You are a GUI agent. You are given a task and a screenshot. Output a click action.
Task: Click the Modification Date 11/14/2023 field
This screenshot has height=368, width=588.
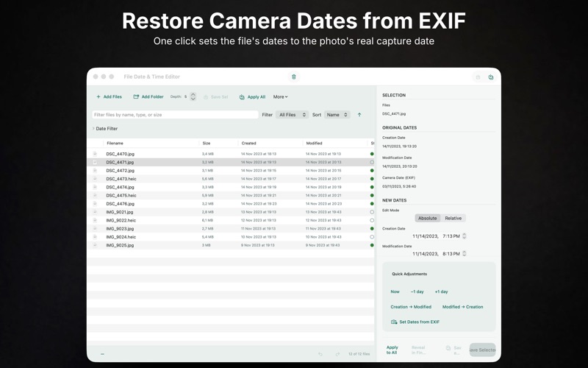(426, 254)
